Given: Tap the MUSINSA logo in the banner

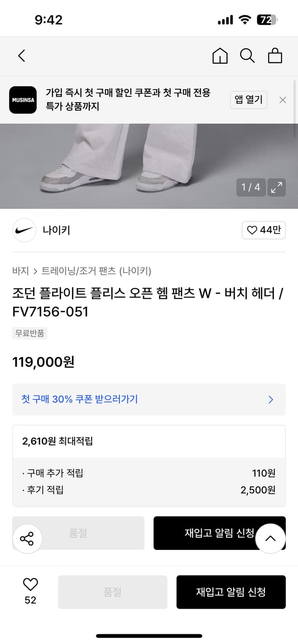Looking at the screenshot, I should click(23, 100).
